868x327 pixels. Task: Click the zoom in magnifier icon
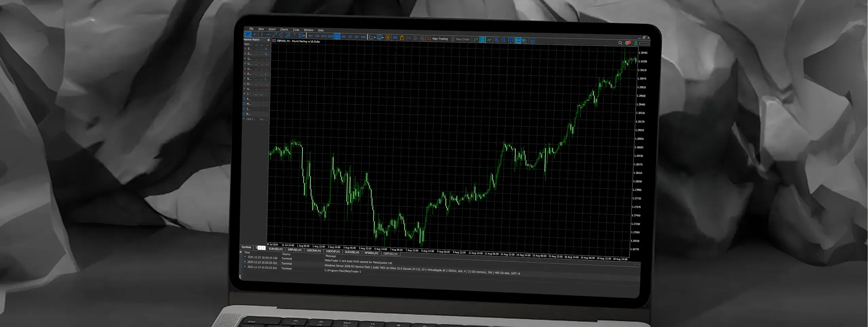(497, 40)
